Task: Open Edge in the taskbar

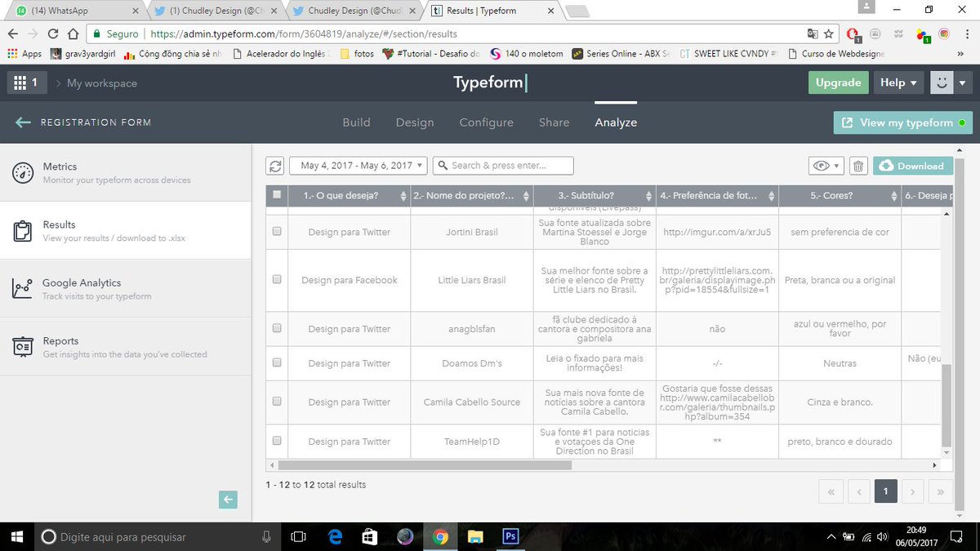Action: coord(335,536)
